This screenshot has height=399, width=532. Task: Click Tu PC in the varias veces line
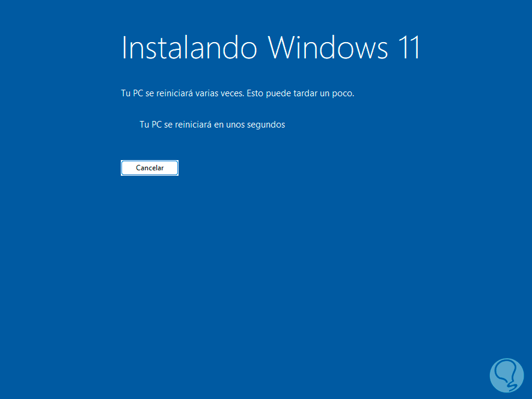pos(132,93)
